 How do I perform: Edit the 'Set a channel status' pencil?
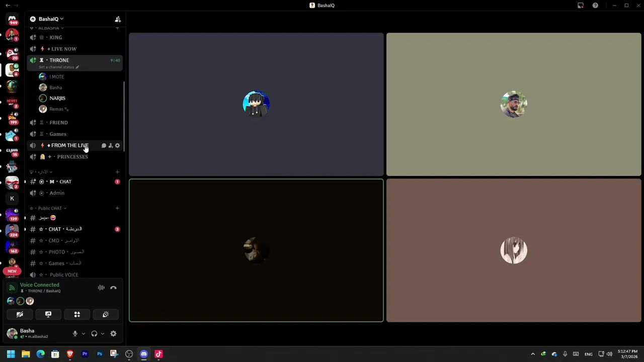click(x=77, y=67)
